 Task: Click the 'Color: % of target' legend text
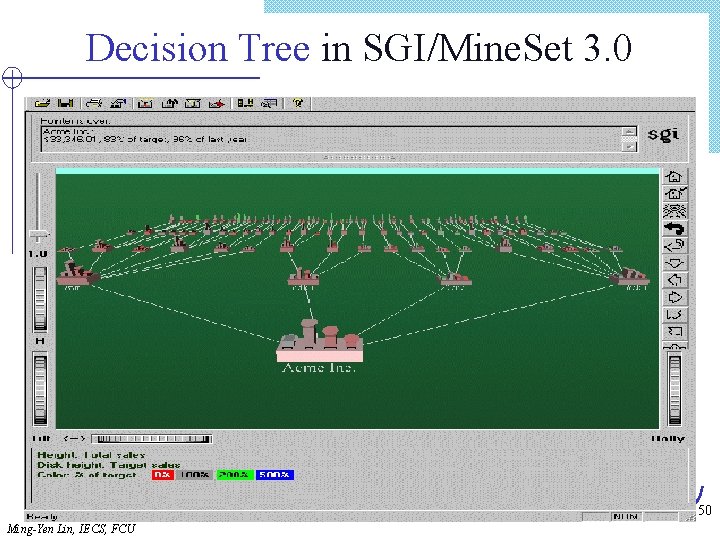click(x=87, y=475)
